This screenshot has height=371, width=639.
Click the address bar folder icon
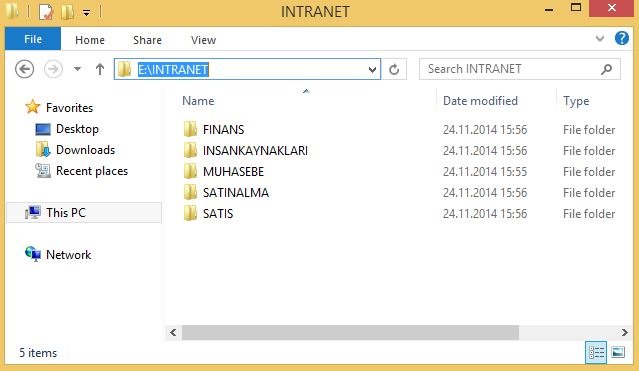[125, 69]
